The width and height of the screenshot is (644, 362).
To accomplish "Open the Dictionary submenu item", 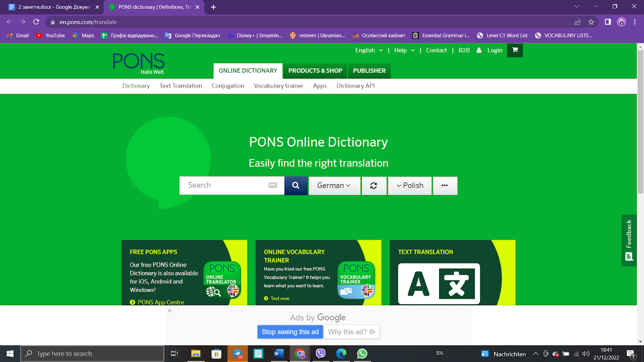I will click(x=136, y=86).
